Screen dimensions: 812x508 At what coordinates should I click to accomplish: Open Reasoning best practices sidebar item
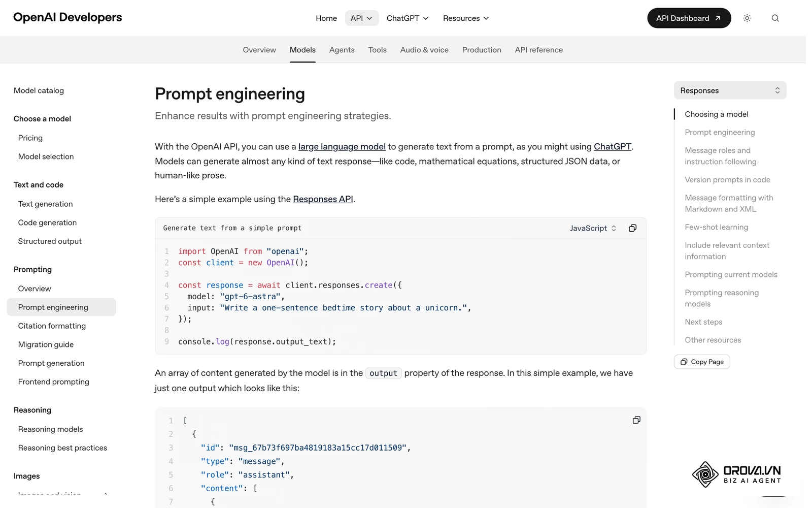pyautogui.click(x=63, y=448)
